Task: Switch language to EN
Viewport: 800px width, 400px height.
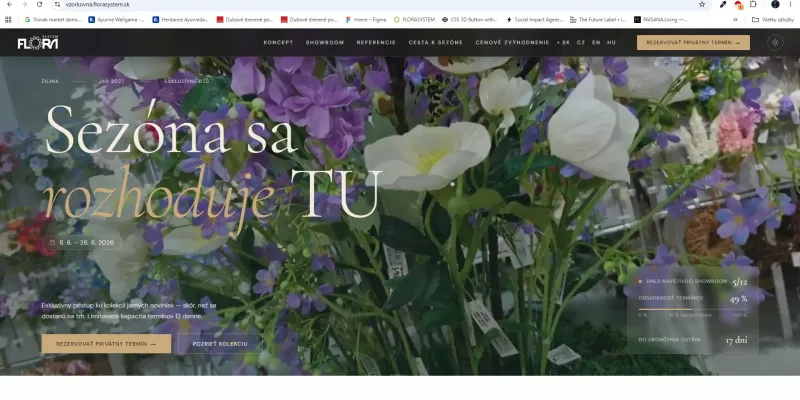Action: click(x=596, y=43)
